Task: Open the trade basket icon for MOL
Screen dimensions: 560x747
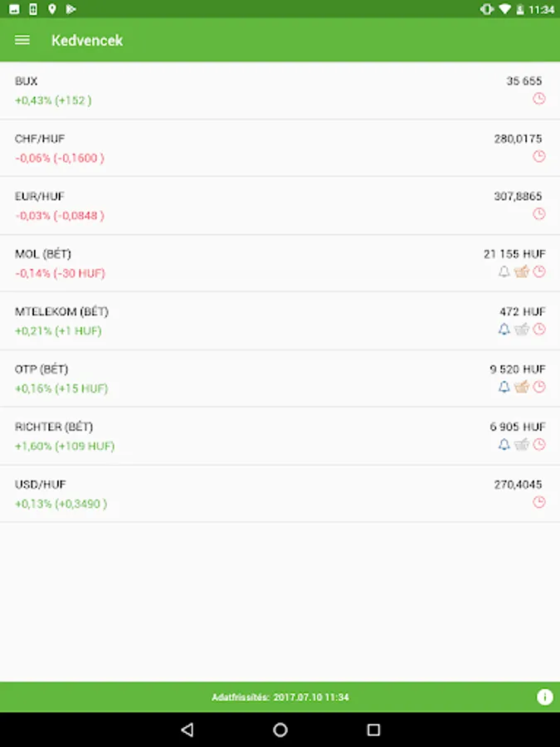Action: 522,271
